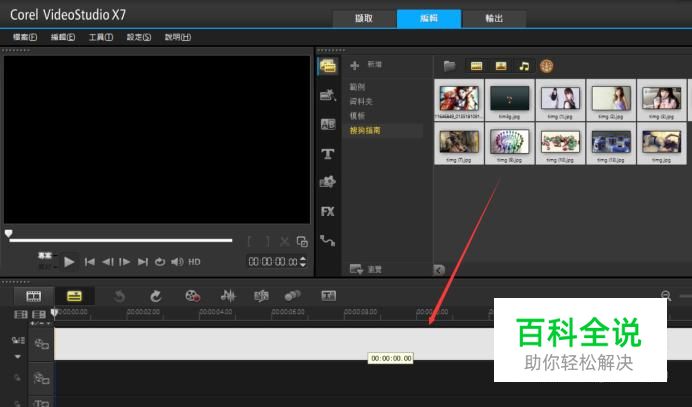Open the 編輯(E) Edit menu
This screenshot has width=692, height=407.
pos(63,37)
